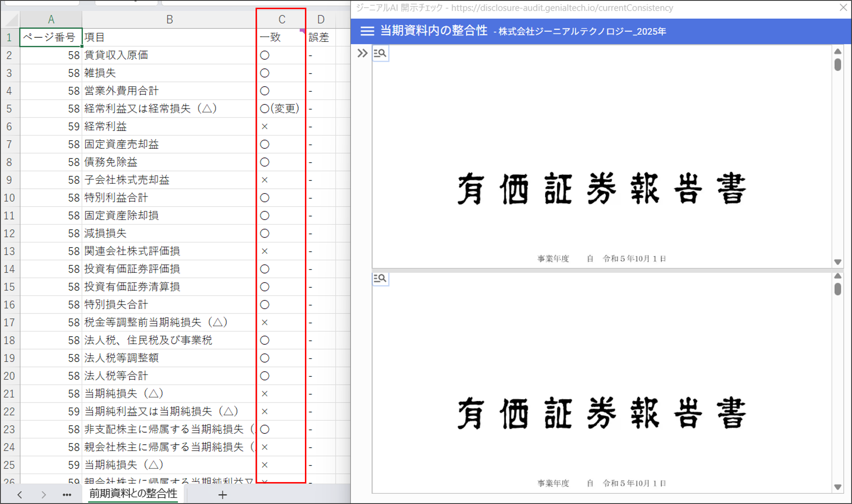This screenshot has height=504, width=852.
Task: Go to previous sheet with left arrow
Action: 20,495
